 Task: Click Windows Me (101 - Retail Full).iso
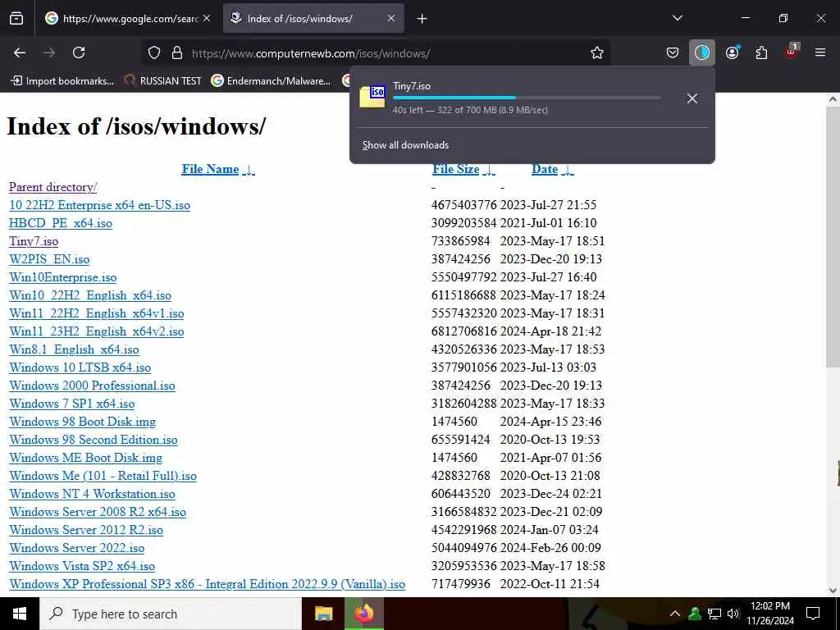[103, 476]
